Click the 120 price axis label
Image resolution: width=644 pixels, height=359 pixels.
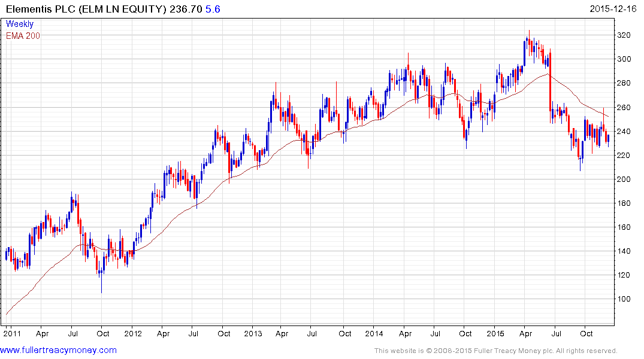tap(624, 275)
